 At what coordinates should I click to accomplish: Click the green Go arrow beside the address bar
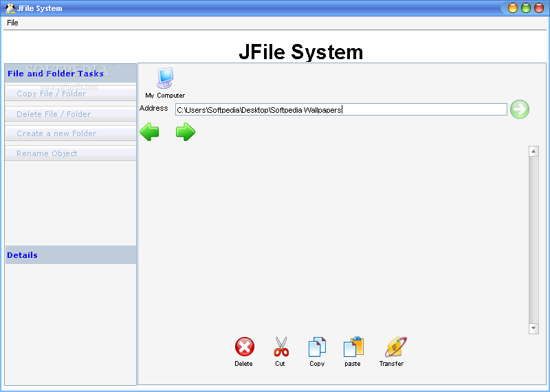click(520, 109)
